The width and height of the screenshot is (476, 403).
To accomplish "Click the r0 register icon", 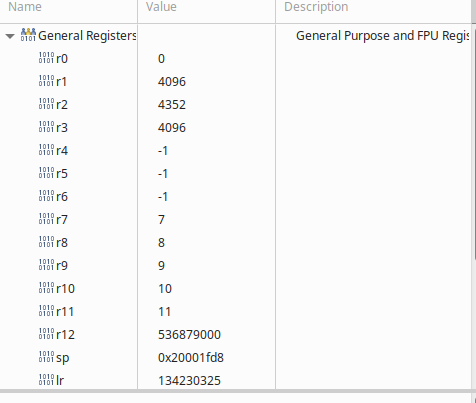I will point(46,58).
